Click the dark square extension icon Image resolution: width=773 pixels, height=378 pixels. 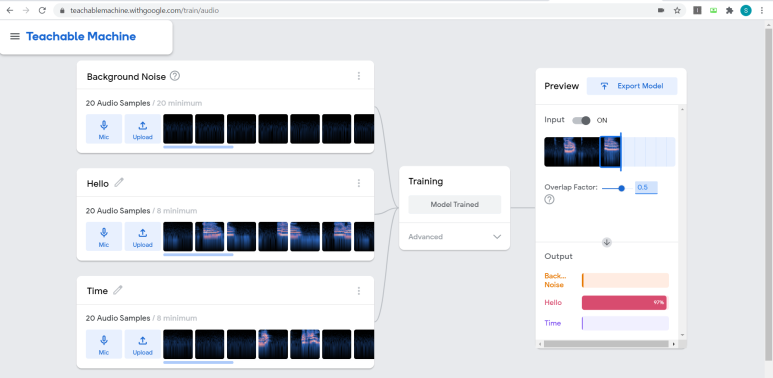(x=697, y=10)
